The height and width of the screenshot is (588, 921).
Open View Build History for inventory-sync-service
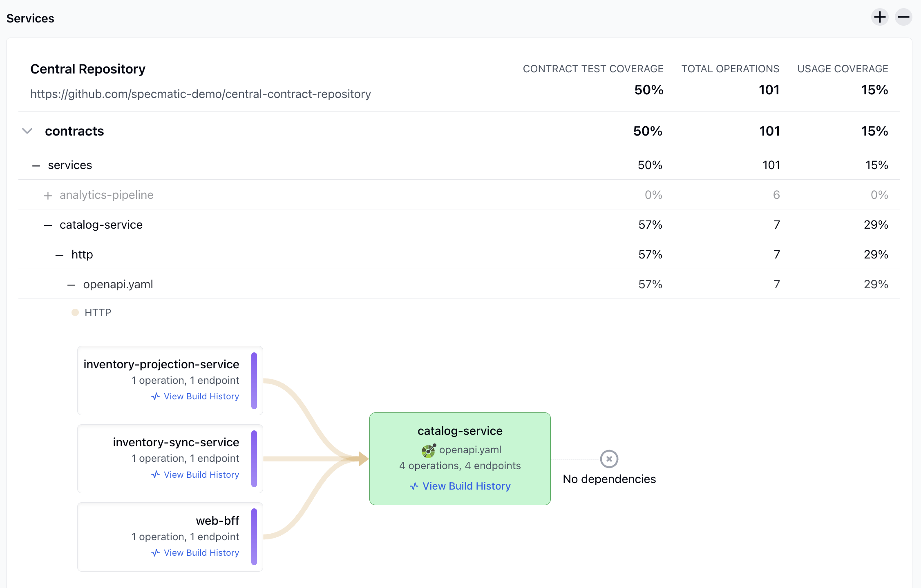coord(201,474)
